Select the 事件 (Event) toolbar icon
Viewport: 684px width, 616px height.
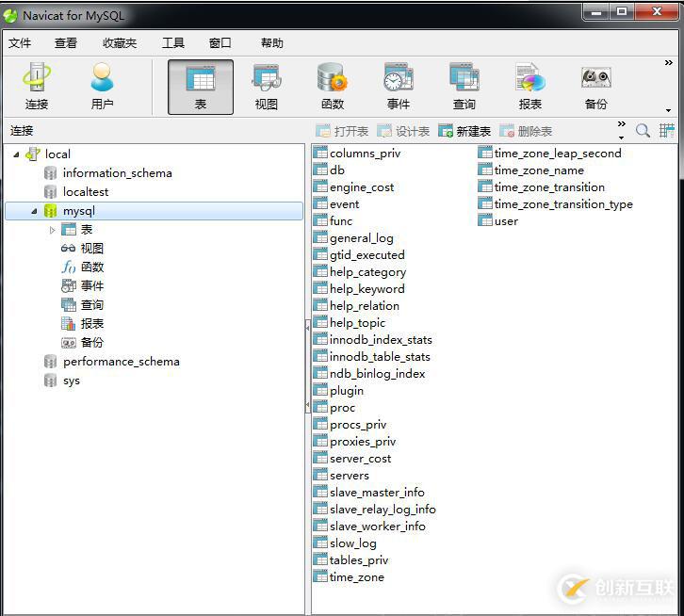[x=399, y=87]
